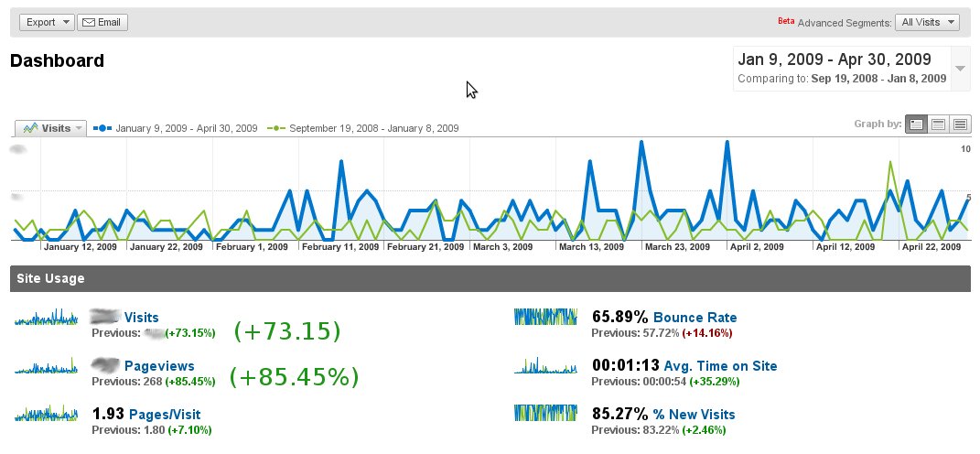Image resolution: width=980 pixels, height=454 pixels.
Task: Click the February 11, 2009 axis label
Action: click(x=340, y=247)
